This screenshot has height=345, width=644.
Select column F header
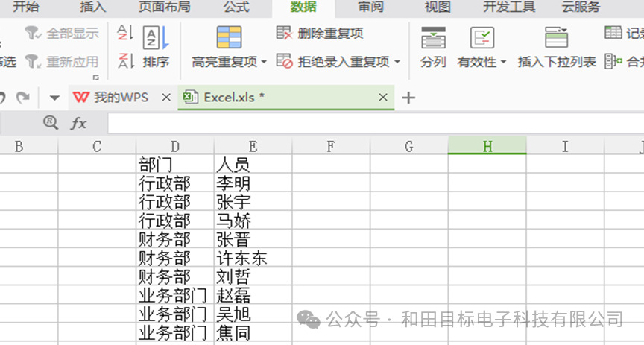pos(331,146)
